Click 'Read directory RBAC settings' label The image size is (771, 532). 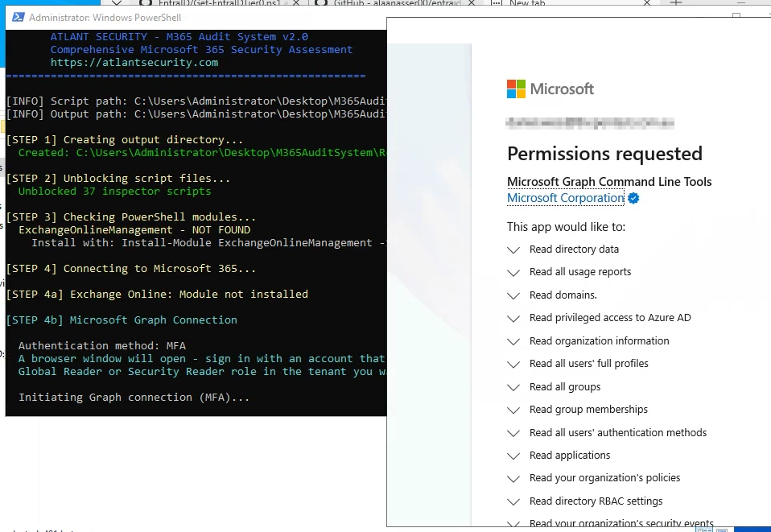596,501
